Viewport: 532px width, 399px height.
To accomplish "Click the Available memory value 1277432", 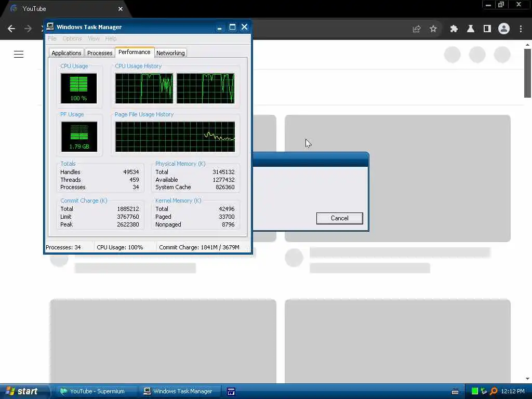I will point(223,180).
